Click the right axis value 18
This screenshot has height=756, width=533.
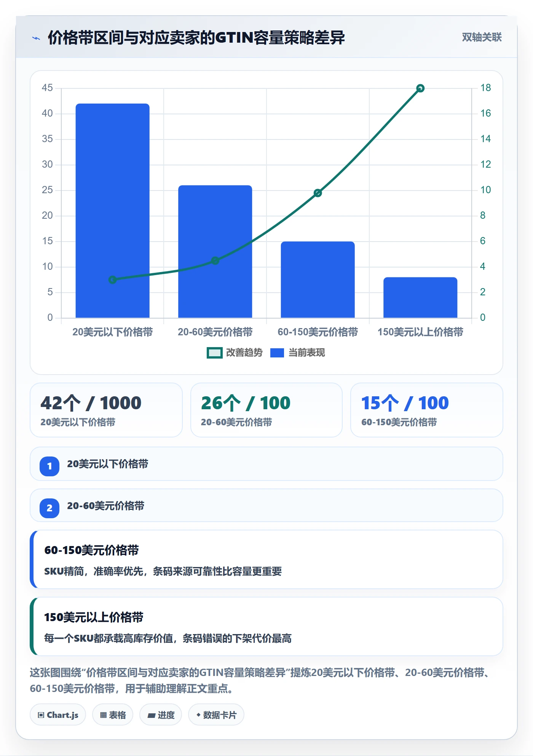(486, 88)
